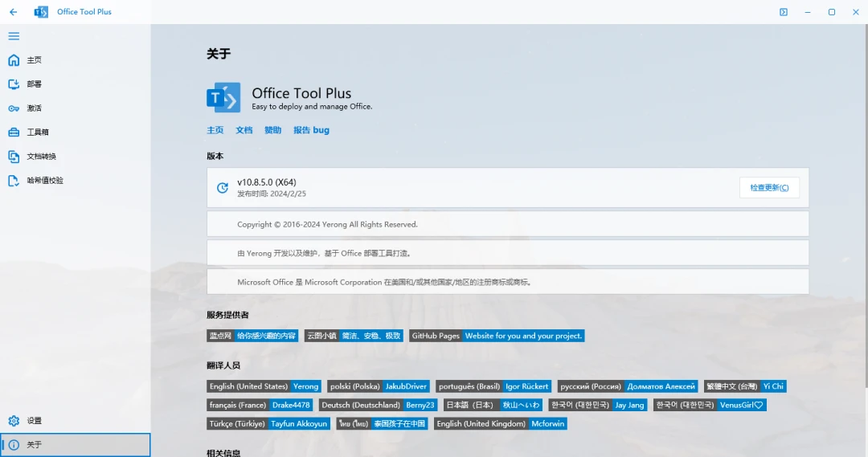Click the Copyright © 2016-2024 Yerong row

[508, 224]
